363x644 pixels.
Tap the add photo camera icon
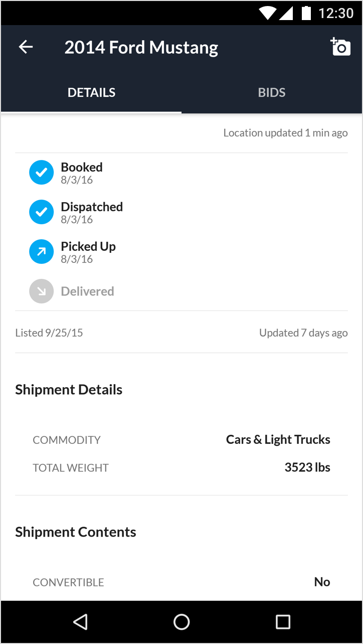tap(340, 47)
